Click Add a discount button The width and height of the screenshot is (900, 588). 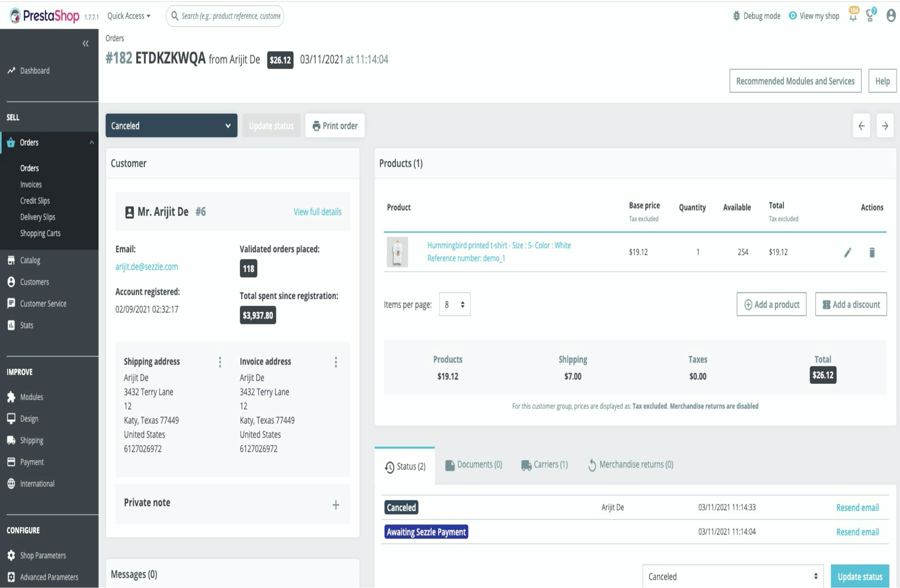[850, 305]
